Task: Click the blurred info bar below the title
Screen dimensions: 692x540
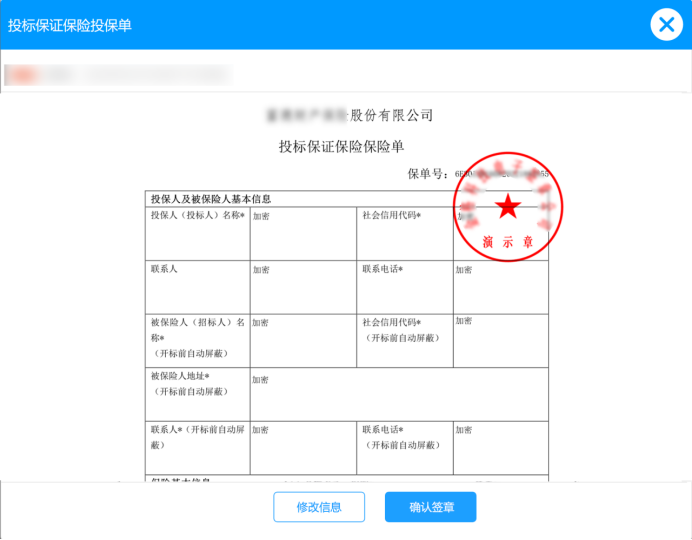Action: pyautogui.click(x=118, y=74)
